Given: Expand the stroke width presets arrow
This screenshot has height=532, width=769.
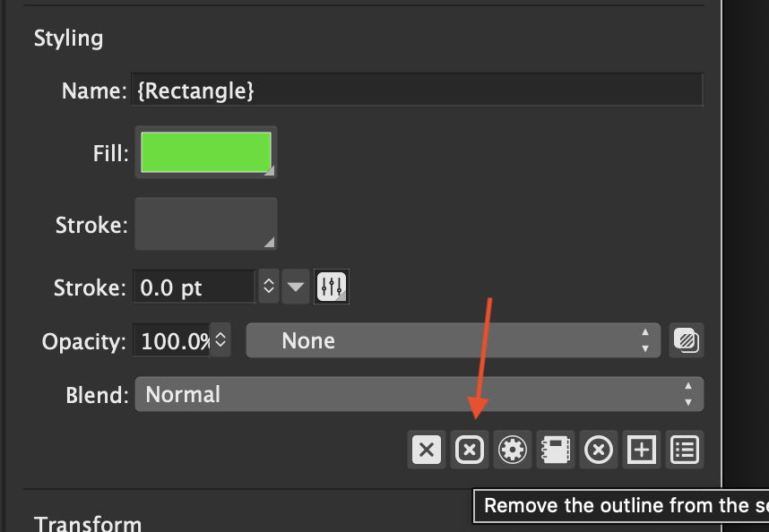Looking at the screenshot, I should 297,287.
